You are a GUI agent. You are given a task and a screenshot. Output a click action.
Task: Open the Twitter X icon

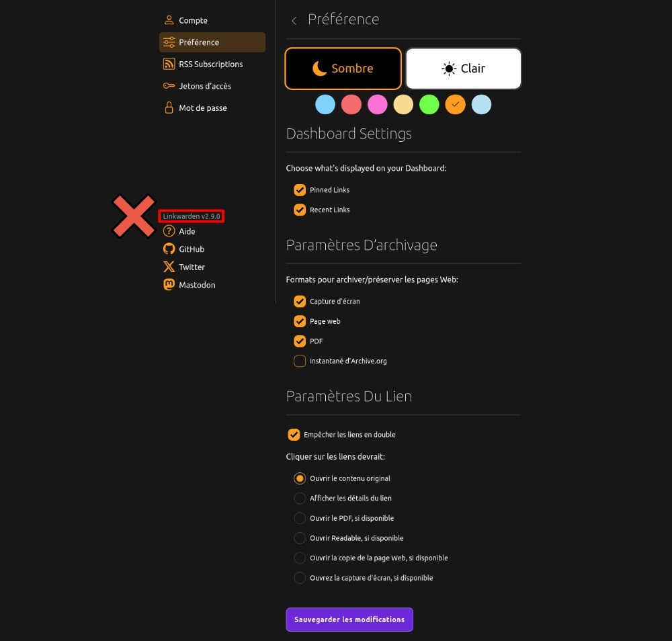coord(169,267)
